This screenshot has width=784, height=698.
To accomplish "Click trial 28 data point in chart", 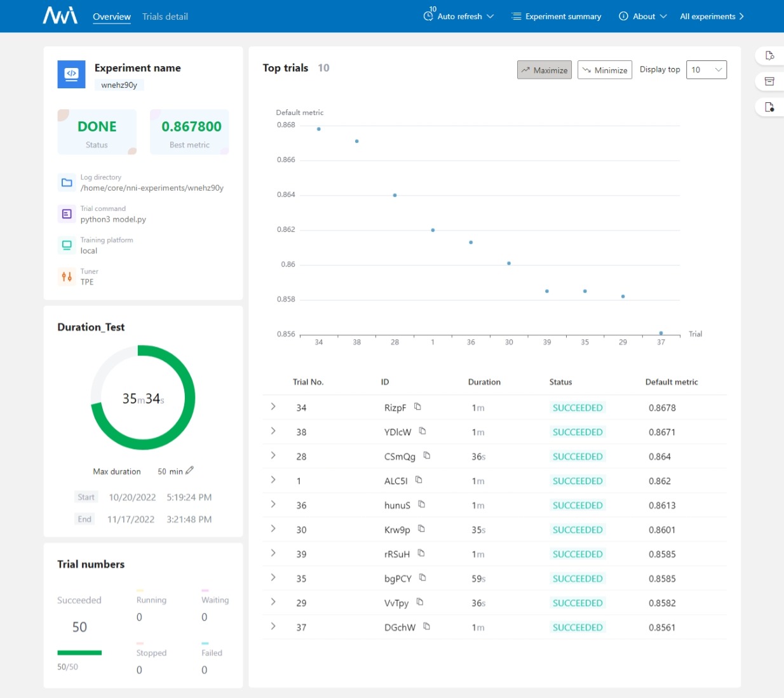I will pyautogui.click(x=395, y=195).
